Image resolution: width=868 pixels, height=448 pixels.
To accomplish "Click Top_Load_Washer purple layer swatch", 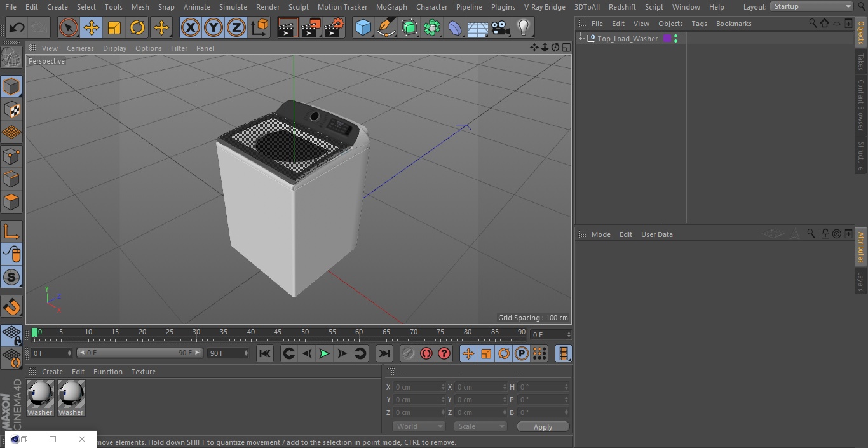I will [667, 39].
